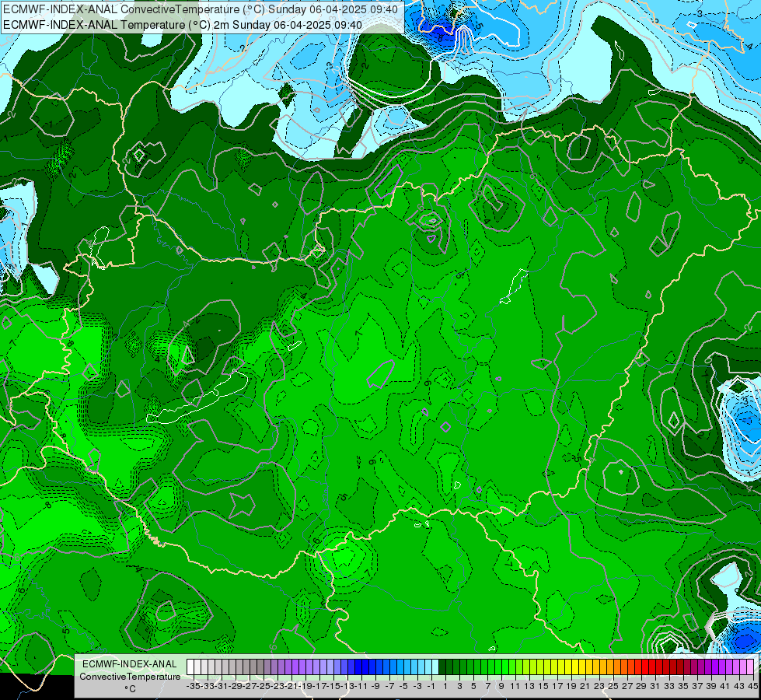This screenshot has width=761, height=700.
Task: Click the legend scale value '9'
Action: click(x=501, y=687)
